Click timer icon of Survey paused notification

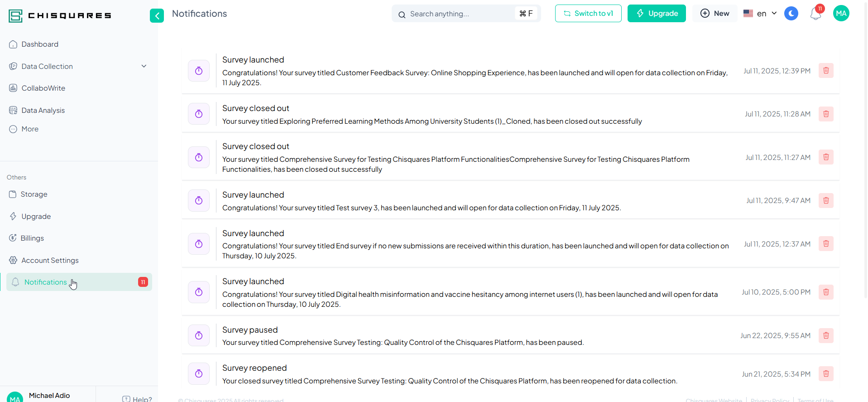pos(199,335)
